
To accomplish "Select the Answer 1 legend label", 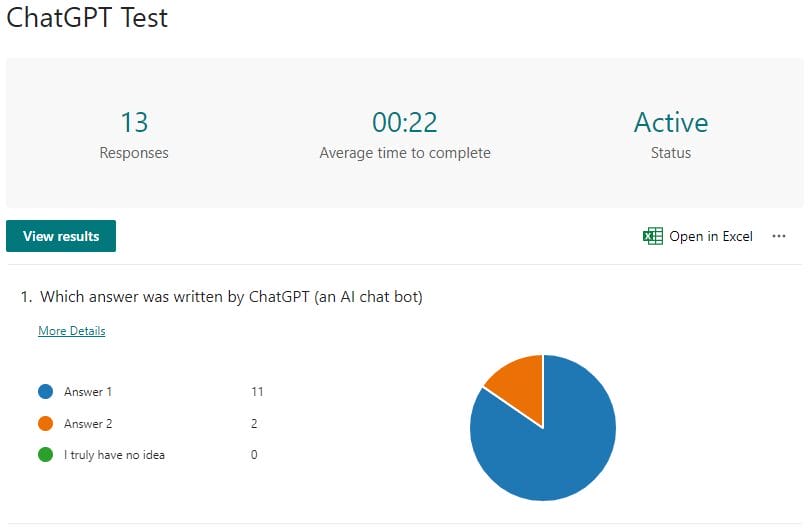I will (88, 392).
